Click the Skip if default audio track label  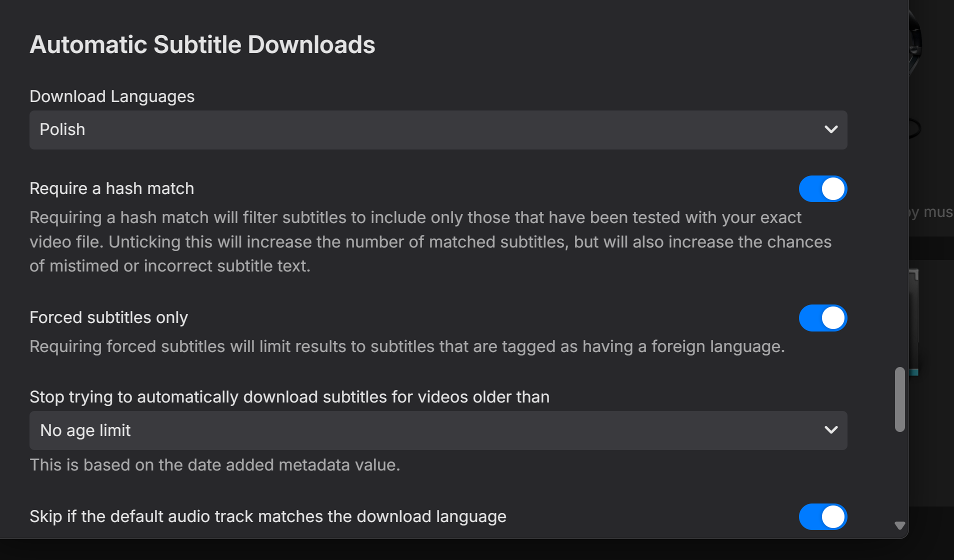coord(267,516)
